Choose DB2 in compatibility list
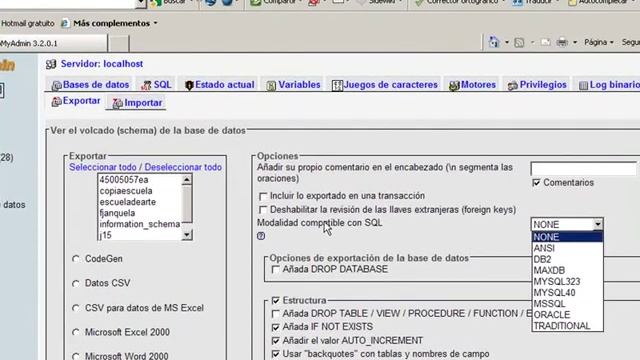This screenshot has height=360, width=640. click(x=567, y=259)
